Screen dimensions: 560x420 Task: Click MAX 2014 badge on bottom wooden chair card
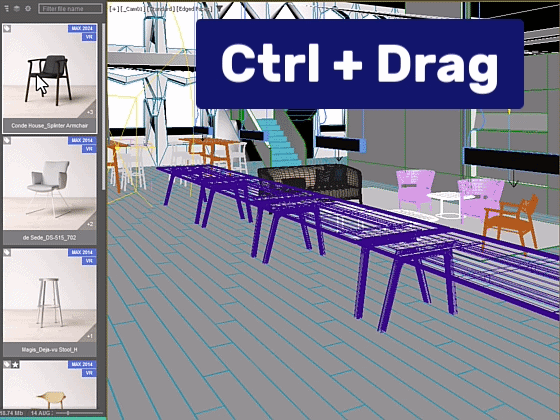click(82, 364)
